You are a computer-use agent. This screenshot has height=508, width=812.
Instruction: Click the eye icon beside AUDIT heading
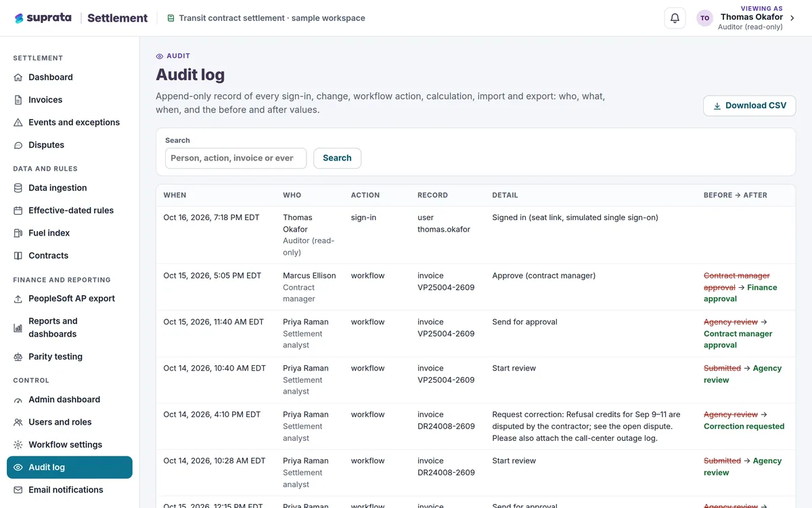click(x=160, y=56)
